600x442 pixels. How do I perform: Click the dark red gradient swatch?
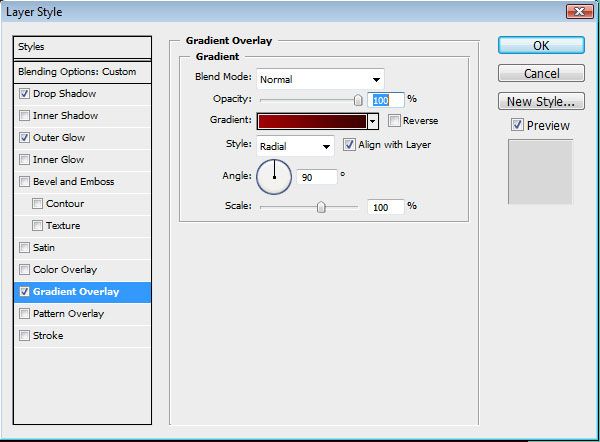312,121
